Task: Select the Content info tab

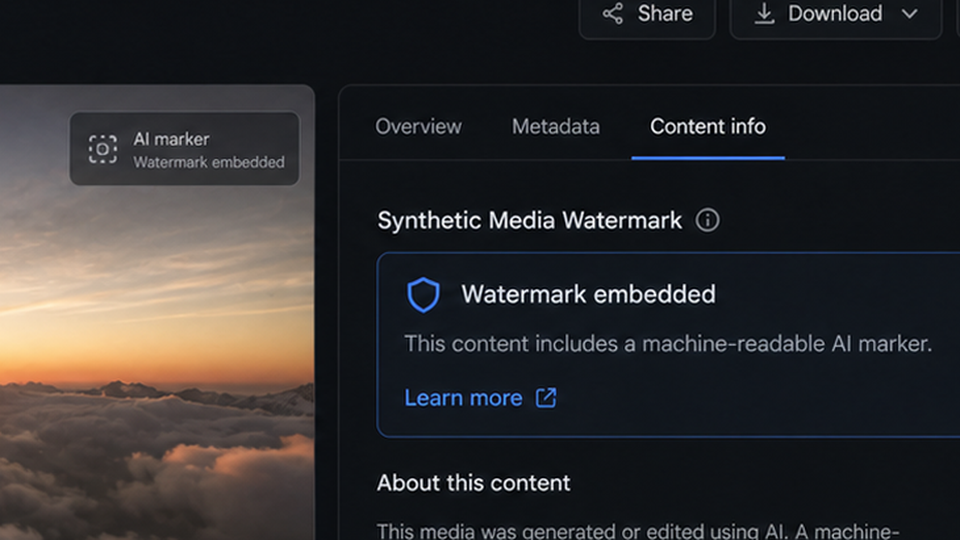Action: pos(708,127)
